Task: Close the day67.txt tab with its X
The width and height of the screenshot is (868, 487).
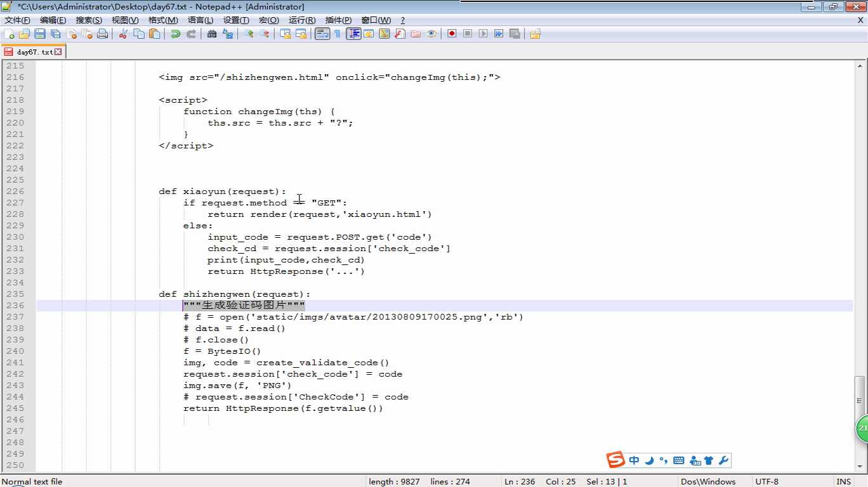Action: pyautogui.click(x=58, y=52)
